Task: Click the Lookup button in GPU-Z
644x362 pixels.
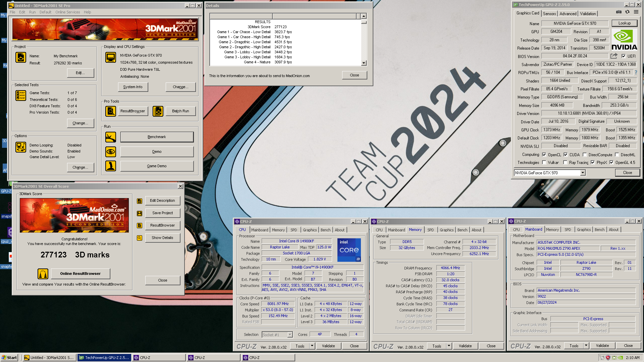Action: (x=624, y=23)
